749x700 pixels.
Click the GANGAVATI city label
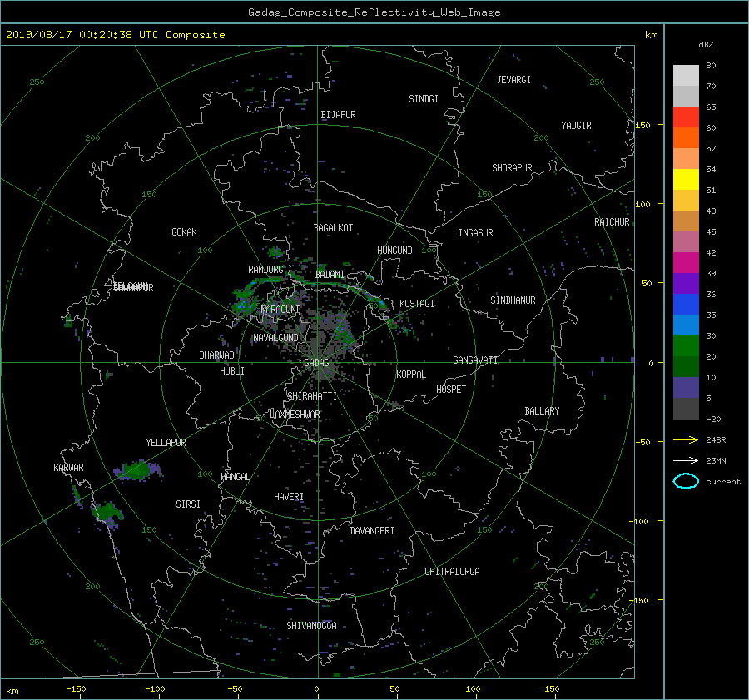click(475, 360)
